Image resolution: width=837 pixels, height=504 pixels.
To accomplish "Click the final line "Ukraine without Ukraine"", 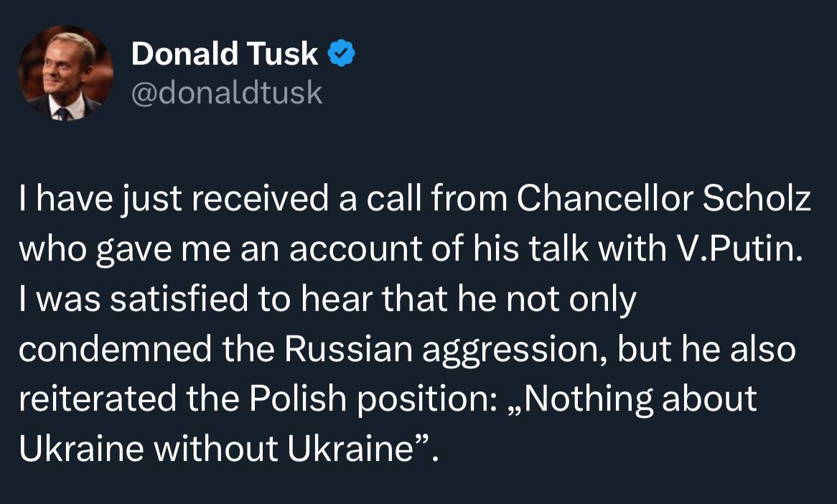I will point(223,449).
